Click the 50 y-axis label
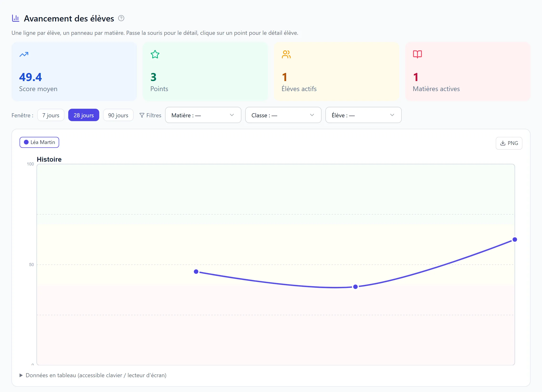 coord(31,265)
